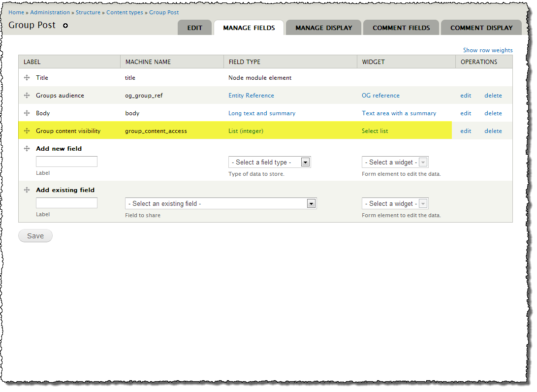Select the drag handle for the Title row
Viewport: 537px width, 392px height.
pyautogui.click(x=27, y=77)
